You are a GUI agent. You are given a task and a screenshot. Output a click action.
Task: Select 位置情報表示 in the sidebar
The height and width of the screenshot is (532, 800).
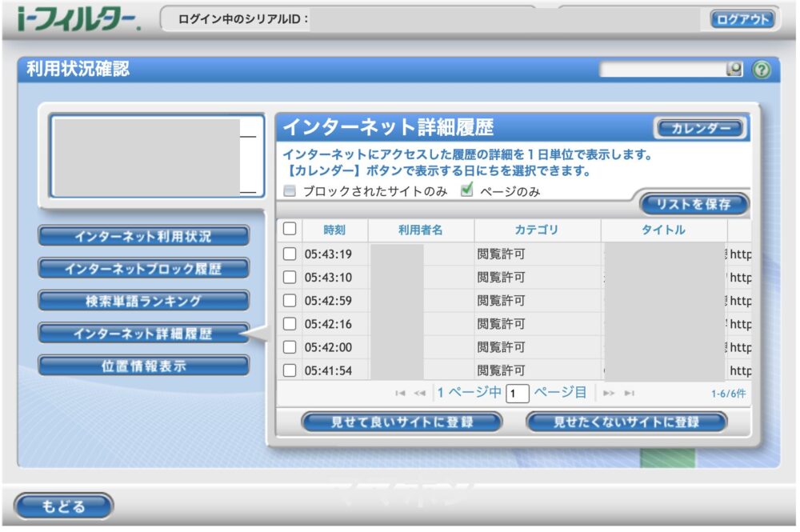pyautogui.click(x=142, y=365)
